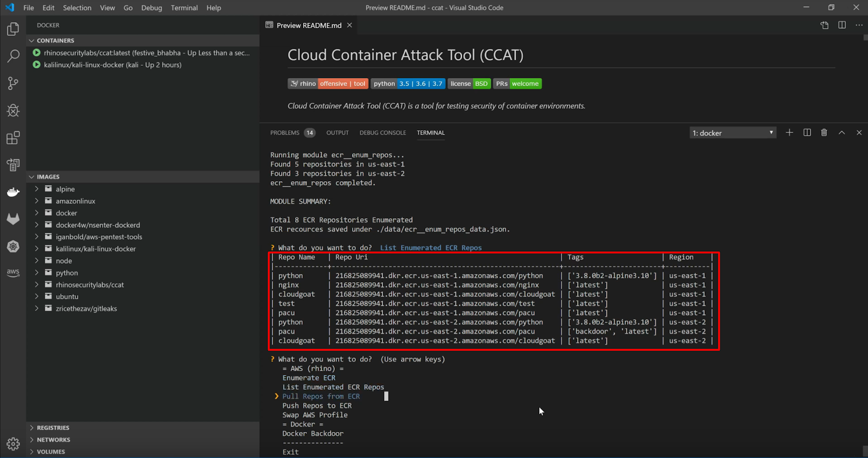Click the PRs welcome badge
Image resolution: width=868 pixels, height=458 pixels.
(x=518, y=84)
